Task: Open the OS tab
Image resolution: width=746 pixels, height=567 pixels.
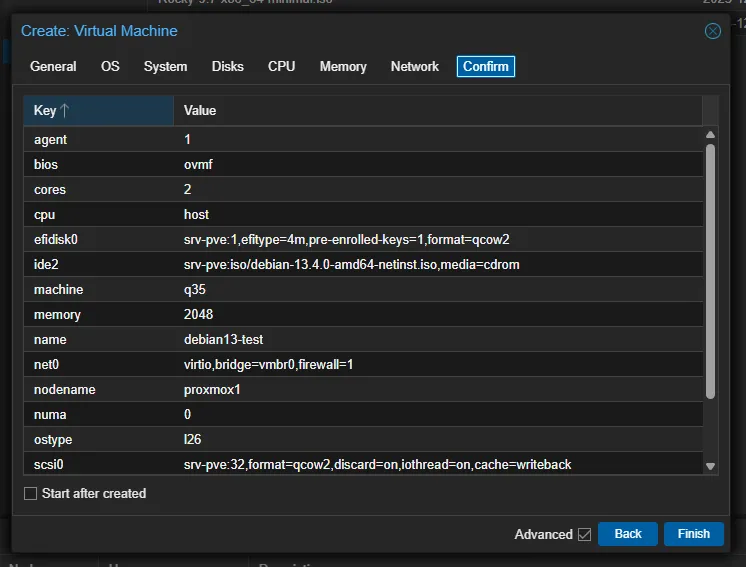Action: [110, 67]
